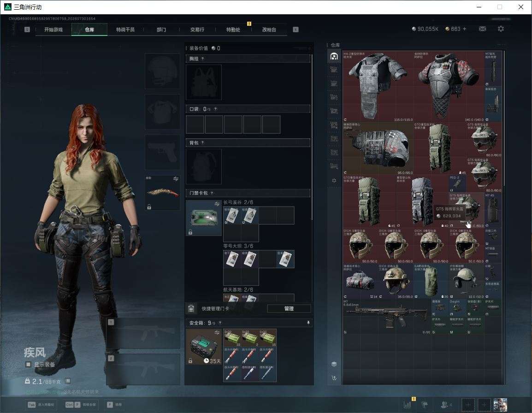
Task: Click the help icon beside 安全箱
Action: [x=220, y=323]
